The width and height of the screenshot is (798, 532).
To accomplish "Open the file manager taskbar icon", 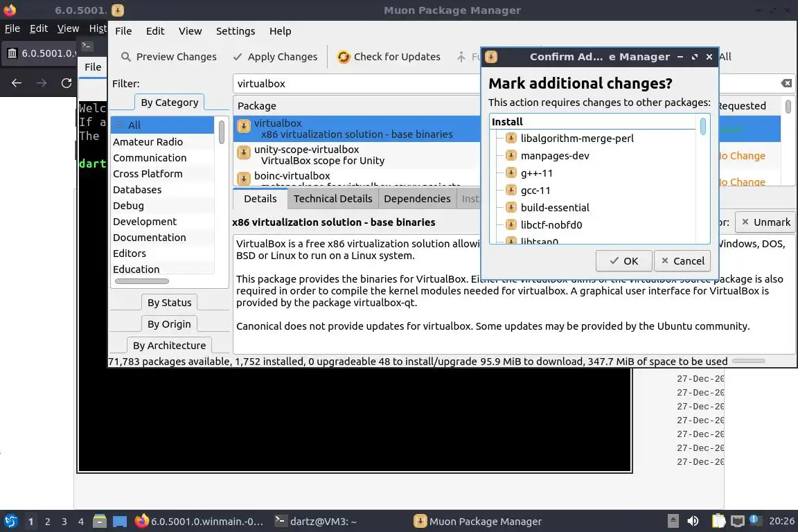I will (x=100, y=522).
